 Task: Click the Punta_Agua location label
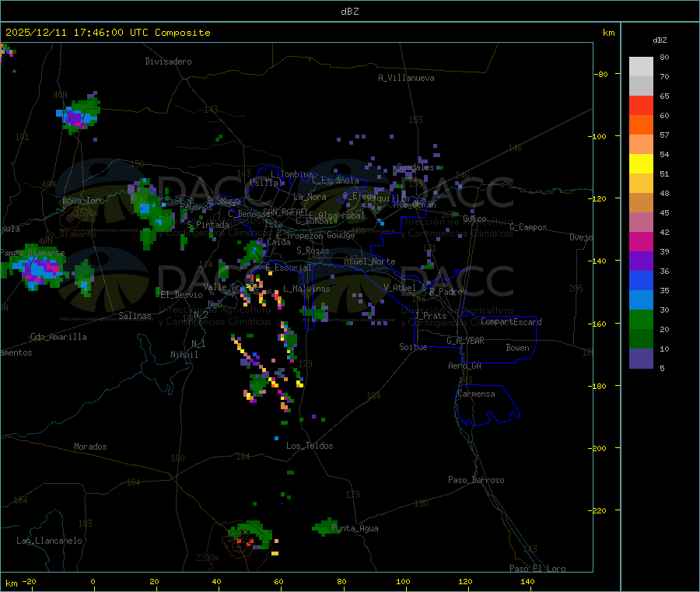[x=355, y=528]
